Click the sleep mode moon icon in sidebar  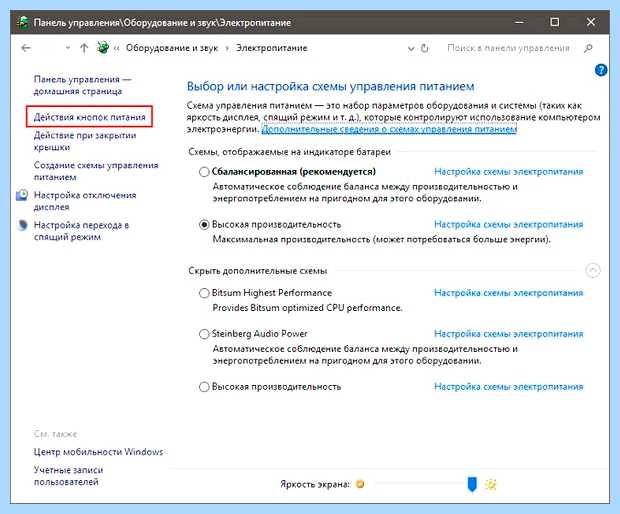click(x=23, y=225)
